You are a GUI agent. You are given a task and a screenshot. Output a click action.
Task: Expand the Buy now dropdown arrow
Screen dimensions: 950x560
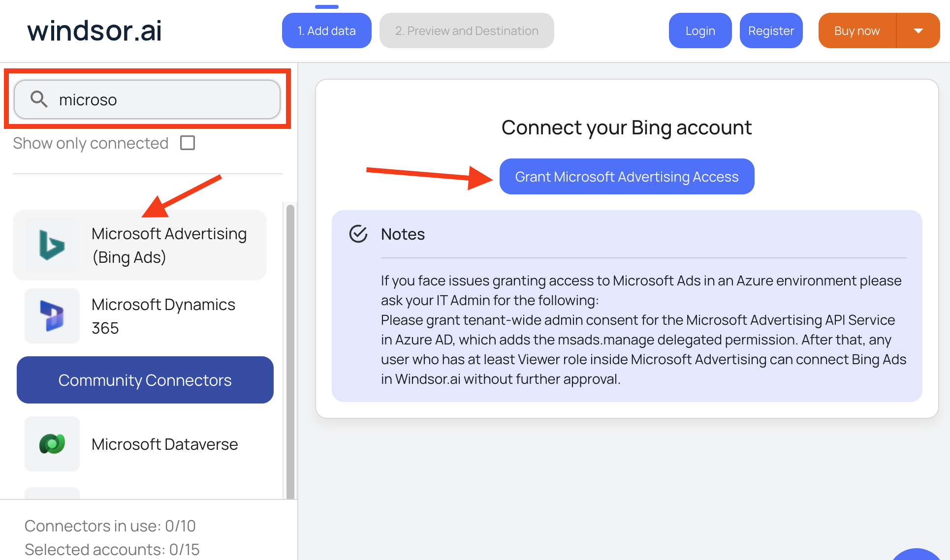[x=918, y=31]
